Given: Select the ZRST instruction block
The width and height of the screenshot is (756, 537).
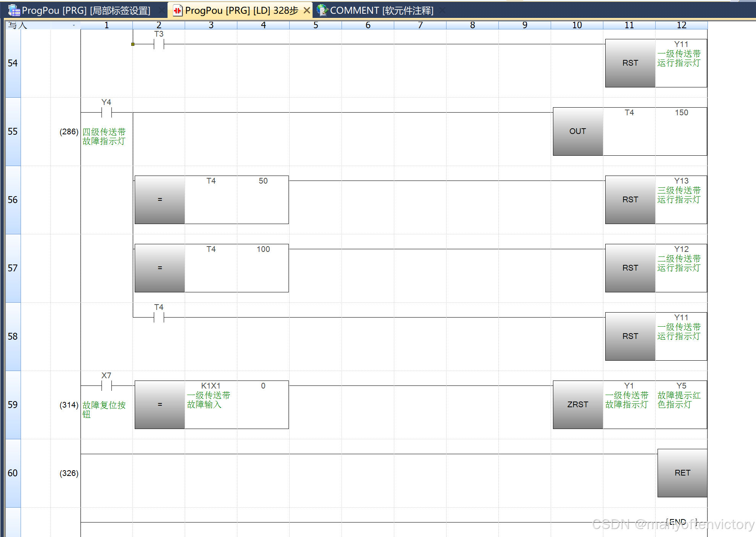Looking at the screenshot, I should pyautogui.click(x=578, y=405).
